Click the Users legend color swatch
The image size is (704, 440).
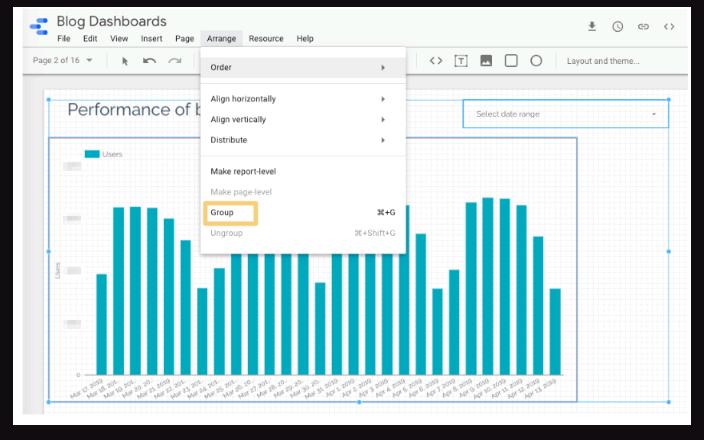(92, 154)
